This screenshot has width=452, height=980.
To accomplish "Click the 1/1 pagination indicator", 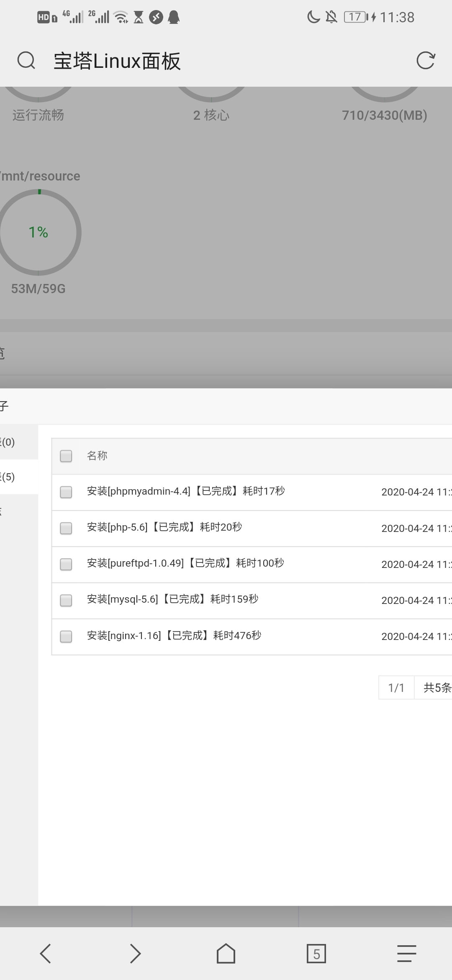I will pos(396,687).
